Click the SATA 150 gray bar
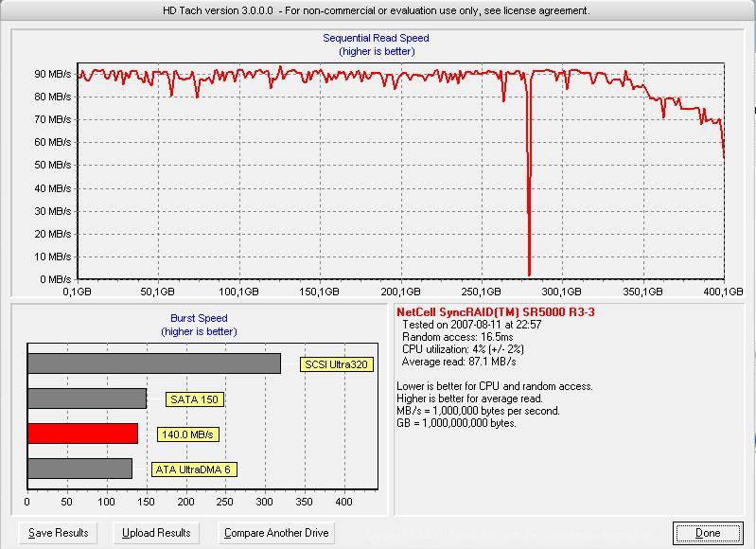 point(87,398)
